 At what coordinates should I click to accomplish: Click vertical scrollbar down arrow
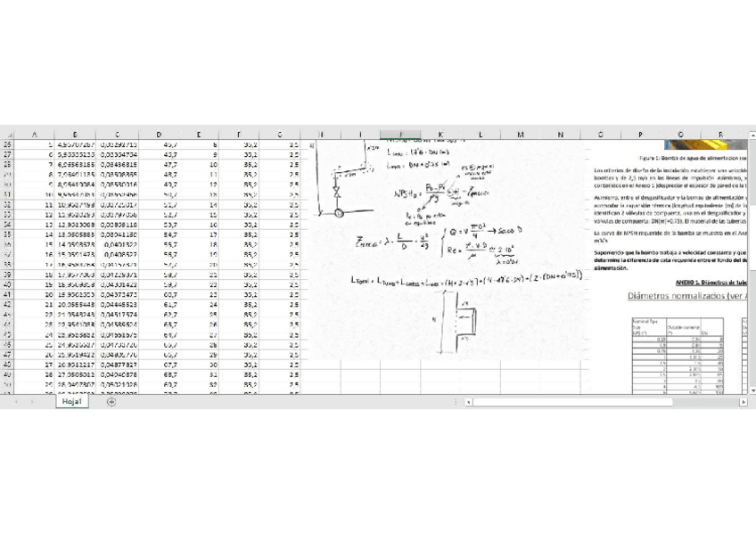tap(752, 390)
